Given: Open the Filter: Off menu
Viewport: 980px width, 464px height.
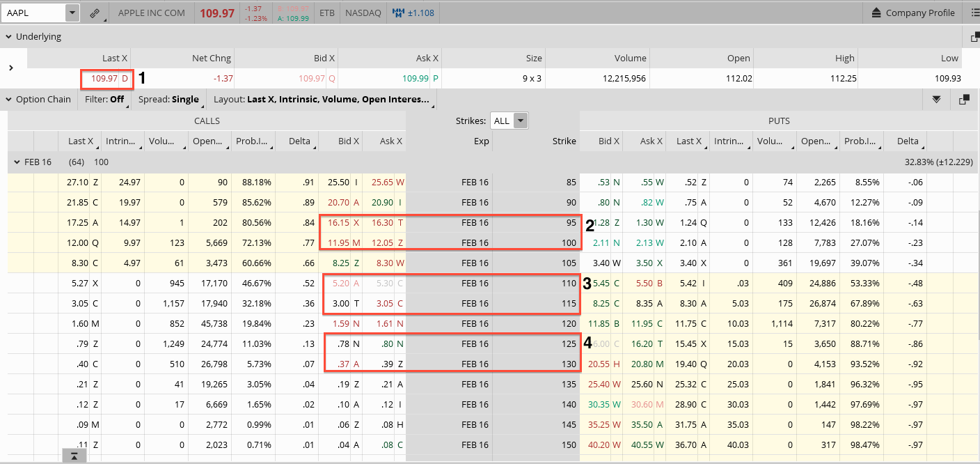Looking at the screenshot, I should pos(104,100).
